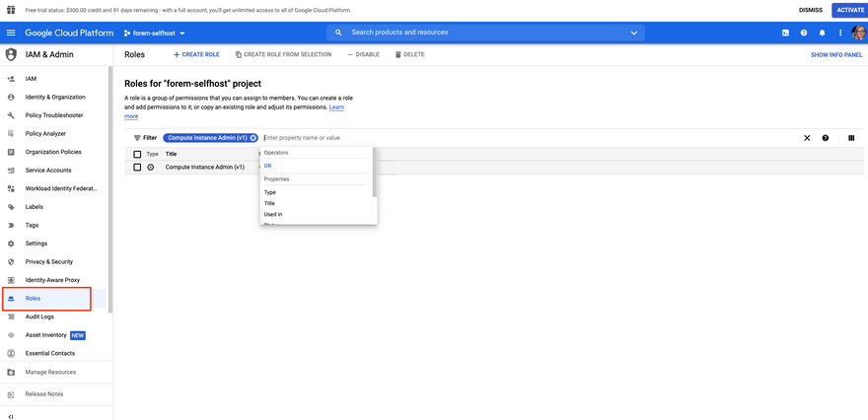Click the search products and resources field
The height and width of the screenshot is (420, 868).
tap(485, 33)
